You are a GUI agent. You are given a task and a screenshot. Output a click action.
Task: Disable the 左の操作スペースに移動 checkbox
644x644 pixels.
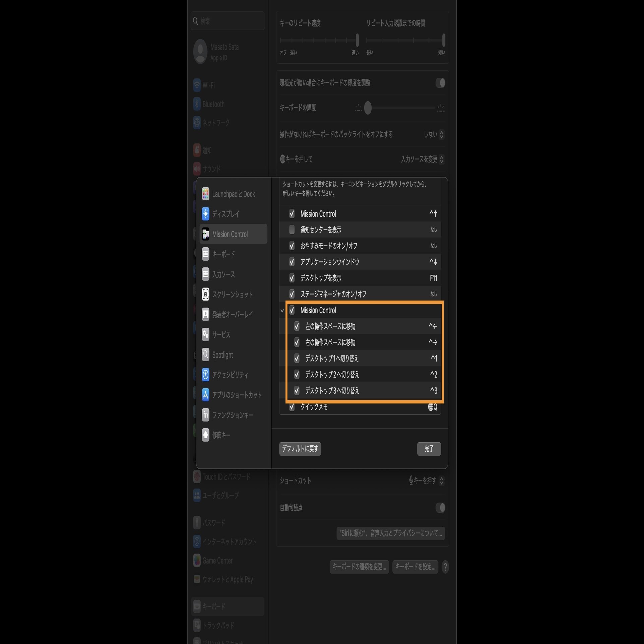pyautogui.click(x=297, y=326)
